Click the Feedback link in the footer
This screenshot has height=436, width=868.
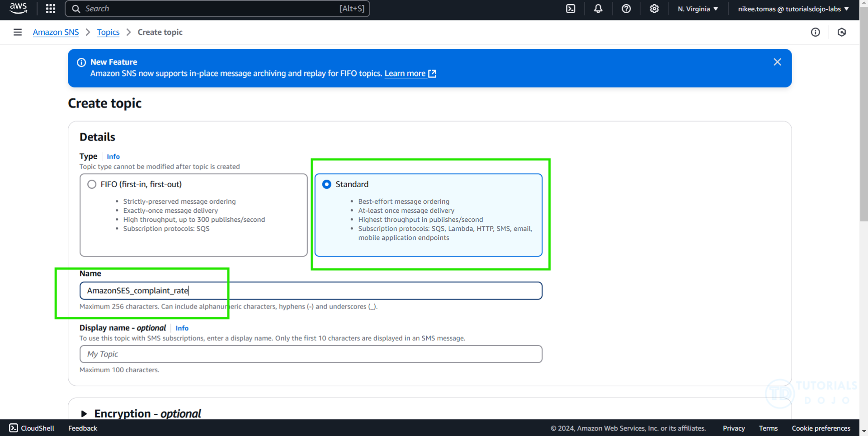[83, 428]
